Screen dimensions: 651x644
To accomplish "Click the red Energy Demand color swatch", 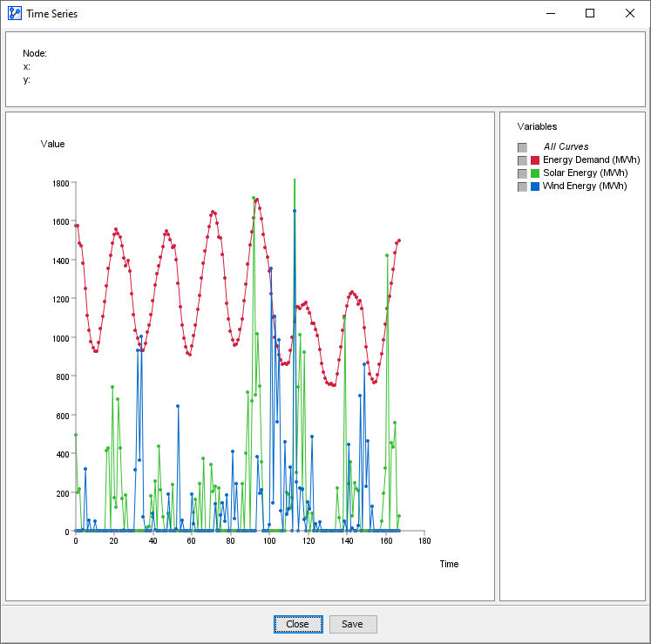I will pyautogui.click(x=535, y=160).
